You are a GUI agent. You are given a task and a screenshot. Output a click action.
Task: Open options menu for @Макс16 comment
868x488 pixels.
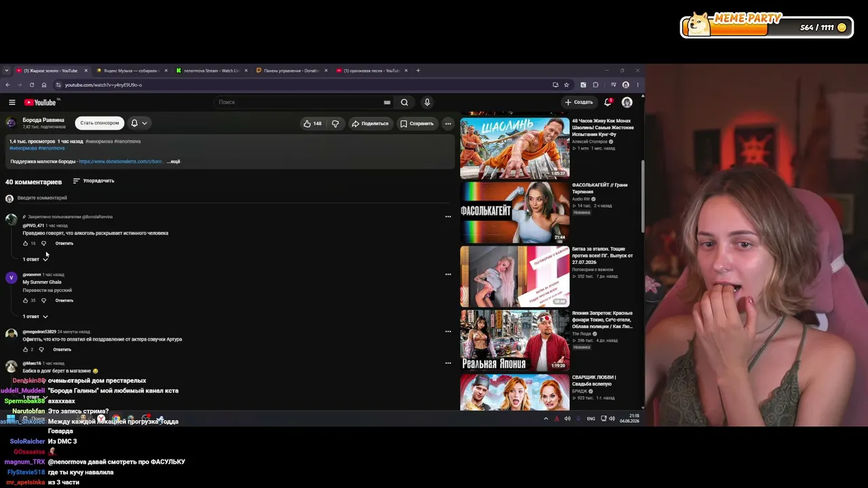(448, 363)
